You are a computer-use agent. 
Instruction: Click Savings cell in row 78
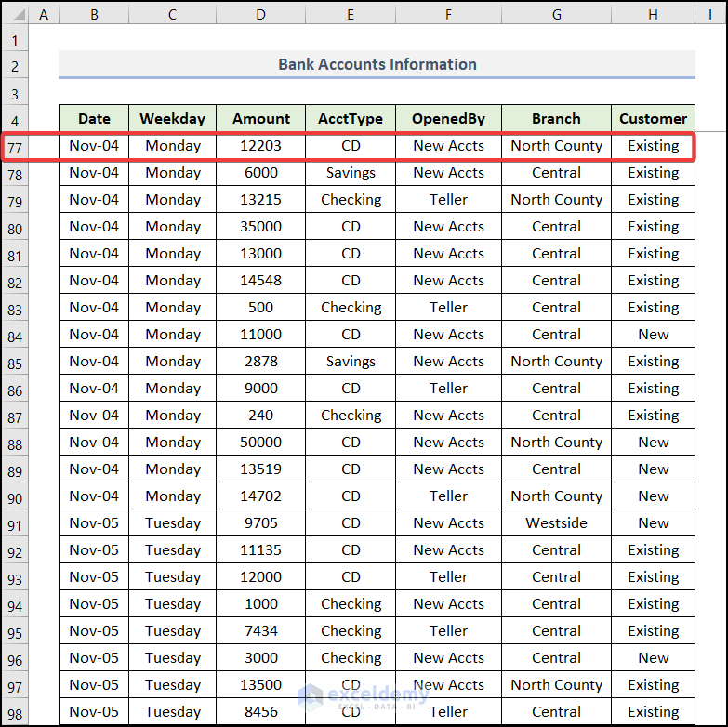click(351, 173)
